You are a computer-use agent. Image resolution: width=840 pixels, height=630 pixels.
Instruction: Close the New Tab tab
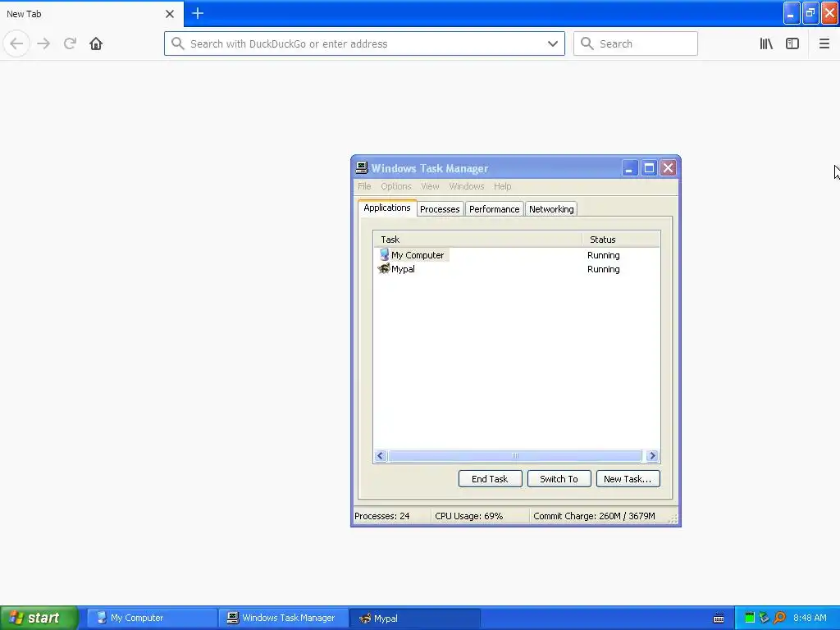coord(170,14)
